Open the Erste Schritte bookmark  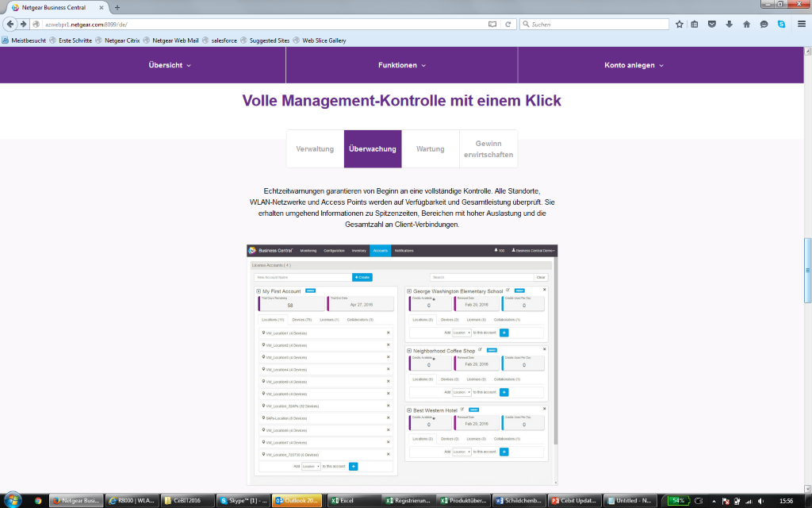pyautogui.click(x=71, y=40)
